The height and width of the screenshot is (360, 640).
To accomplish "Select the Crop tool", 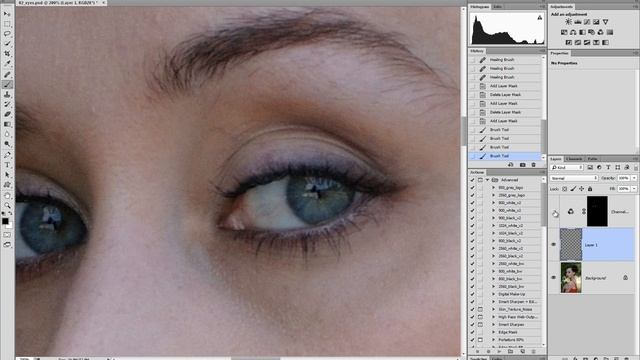I will click(7, 54).
